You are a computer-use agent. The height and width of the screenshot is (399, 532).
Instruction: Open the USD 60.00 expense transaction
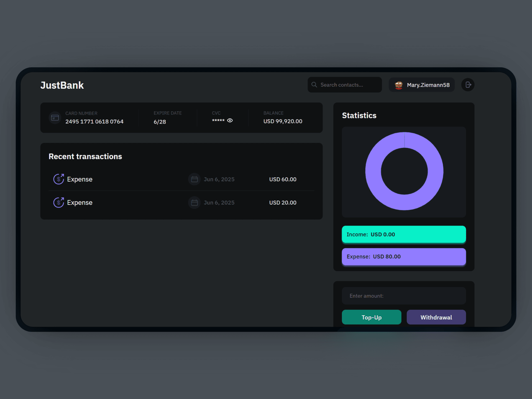click(181, 179)
